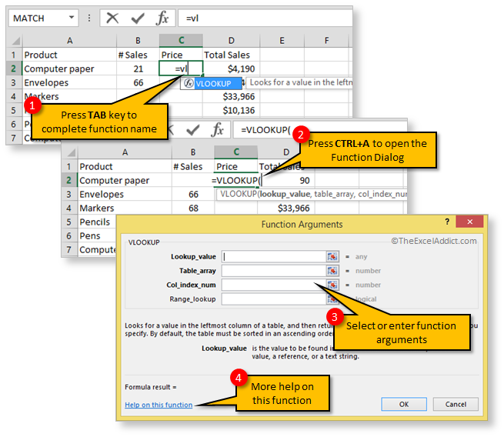This screenshot has height=437, width=504.
Task: Select row 1 header in top worksheet
Action: (14, 55)
